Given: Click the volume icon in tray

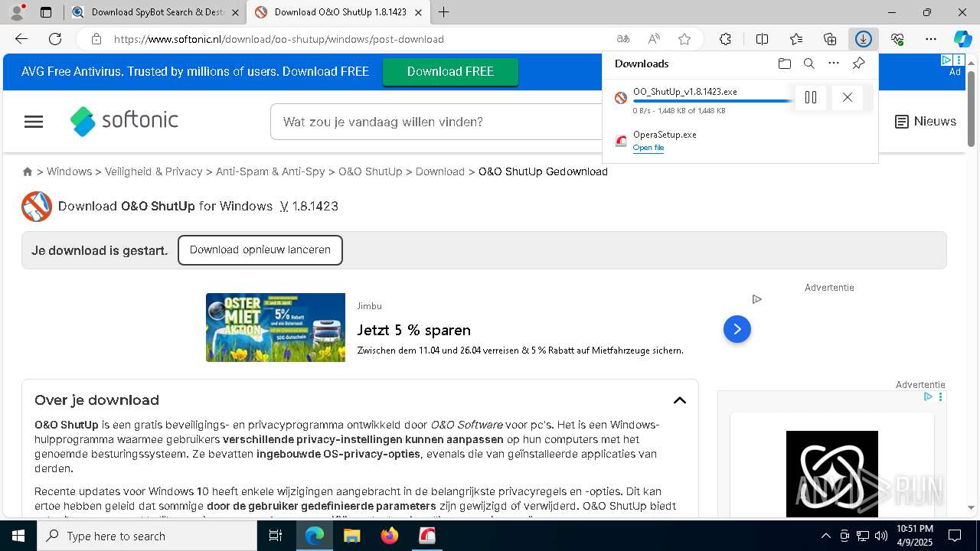Looking at the screenshot, I should click(x=881, y=536).
